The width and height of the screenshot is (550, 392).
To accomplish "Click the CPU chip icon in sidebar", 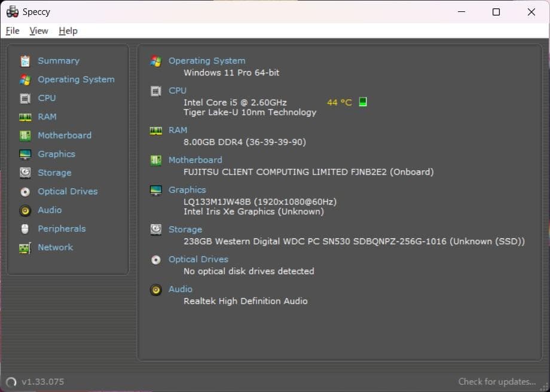I will pos(25,99).
